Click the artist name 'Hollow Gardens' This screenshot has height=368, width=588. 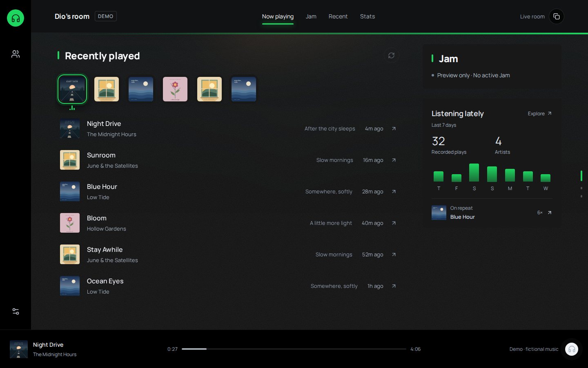tap(107, 229)
